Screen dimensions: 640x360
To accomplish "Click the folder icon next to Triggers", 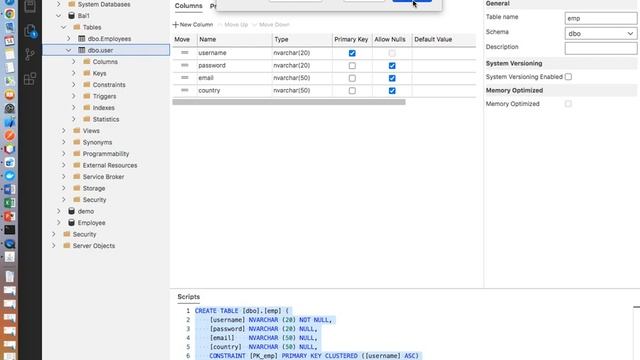I will click(x=87, y=96).
